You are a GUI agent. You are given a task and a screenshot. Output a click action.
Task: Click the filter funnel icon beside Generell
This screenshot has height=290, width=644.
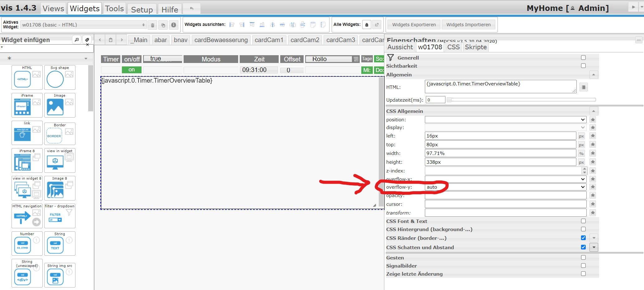pos(391,57)
